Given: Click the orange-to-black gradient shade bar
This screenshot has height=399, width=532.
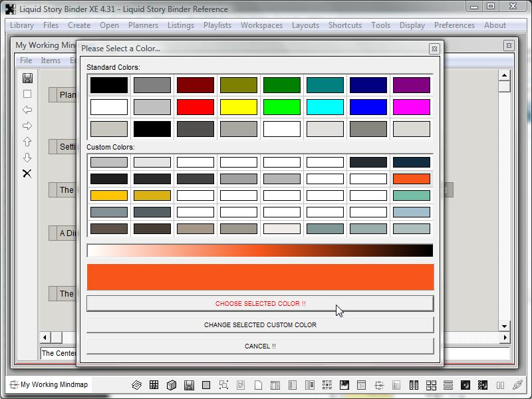Looking at the screenshot, I should pos(260,251).
